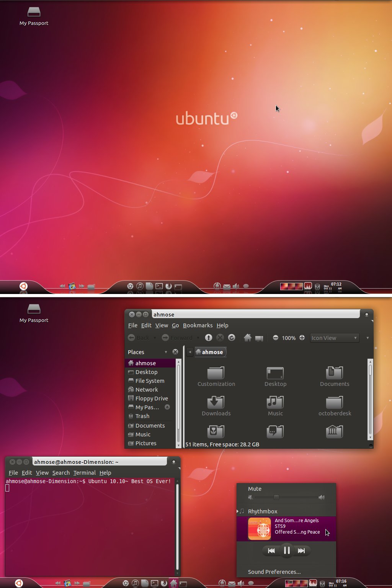Screen dimensions: 392x588
Task: Click the Ubuntu logo in the upper desktop panel
Action: click(x=23, y=286)
